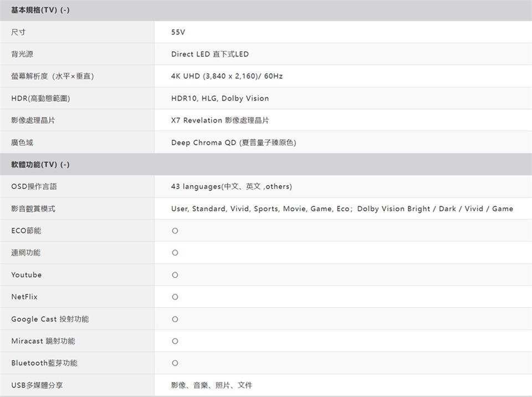Select the 影音觀賞模式 row label

click(33, 209)
